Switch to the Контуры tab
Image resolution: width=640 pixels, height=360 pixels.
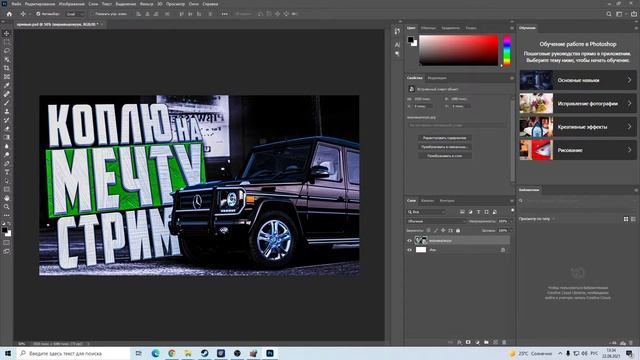447,201
